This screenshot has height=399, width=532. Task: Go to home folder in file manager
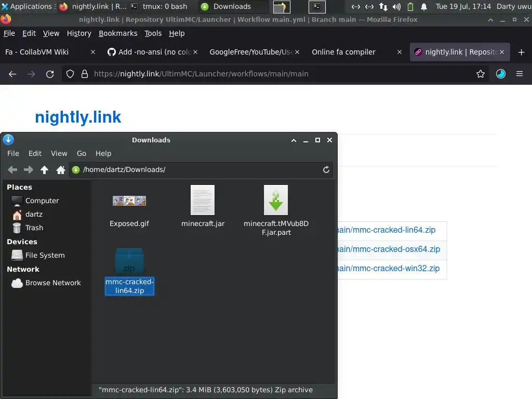[61, 170]
